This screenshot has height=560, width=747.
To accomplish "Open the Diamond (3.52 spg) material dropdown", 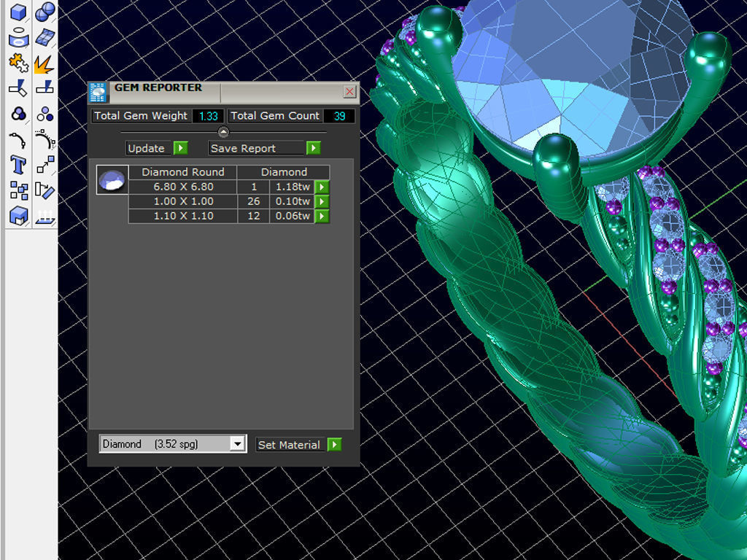I will pyautogui.click(x=237, y=444).
